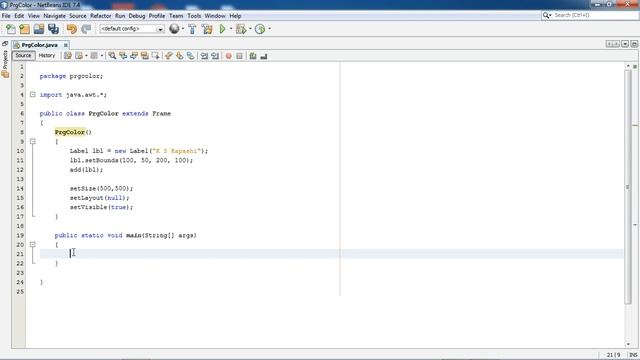Open the Edit menu

[x=19, y=16]
